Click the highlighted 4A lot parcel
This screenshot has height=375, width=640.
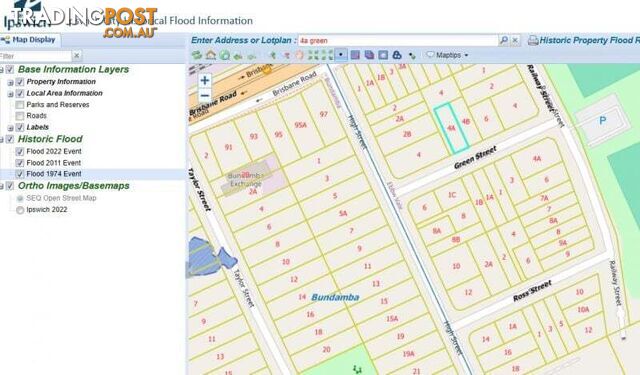[x=451, y=128]
